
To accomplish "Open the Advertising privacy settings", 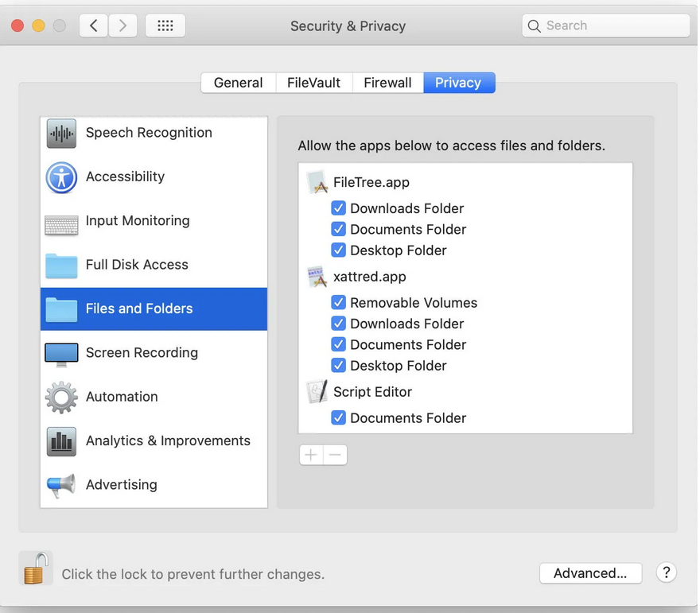I will pyautogui.click(x=121, y=485).
